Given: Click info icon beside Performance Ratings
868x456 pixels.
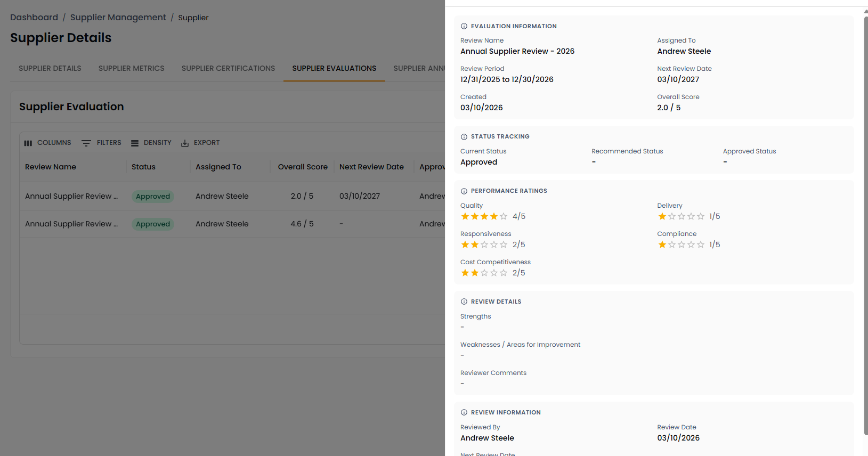Looking at the screenshot, I should click(x=464, y=191).
